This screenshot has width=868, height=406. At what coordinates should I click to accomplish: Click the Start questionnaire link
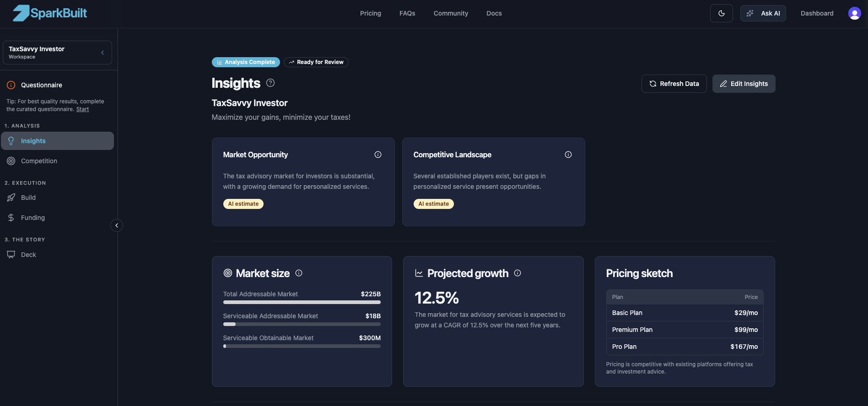[x=82, y=109]
